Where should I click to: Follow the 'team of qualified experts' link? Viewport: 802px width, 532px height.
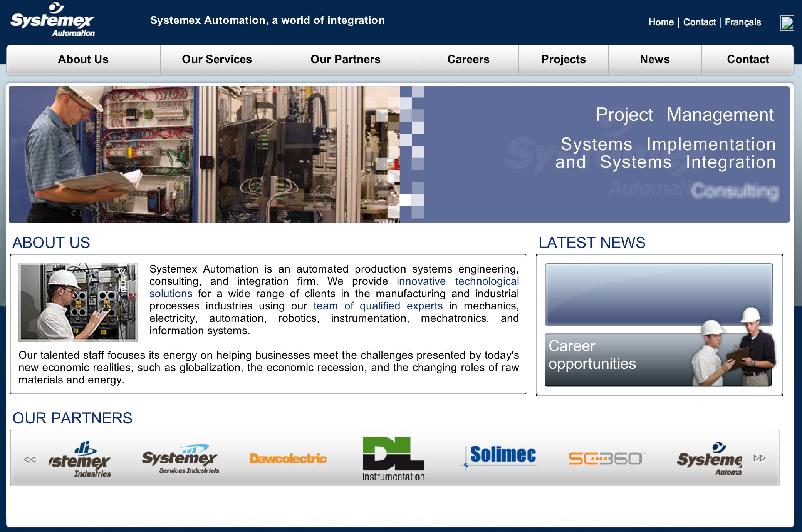point(378,306)
